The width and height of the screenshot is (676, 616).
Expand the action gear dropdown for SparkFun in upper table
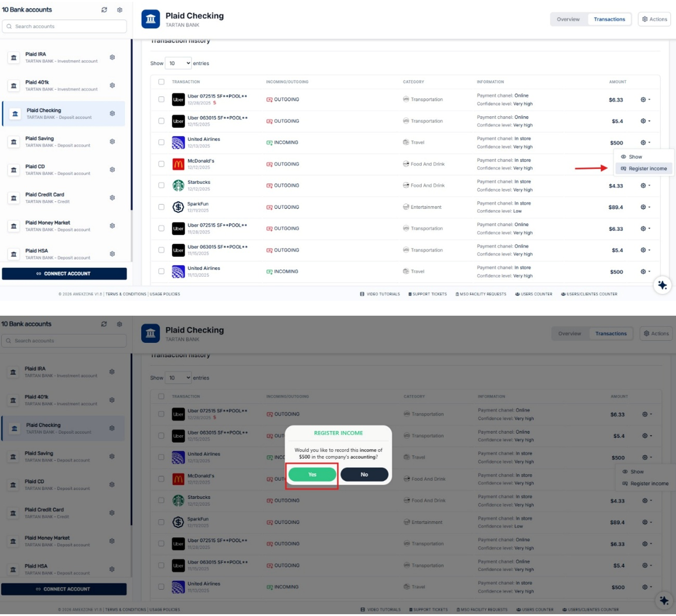(645, 207)
